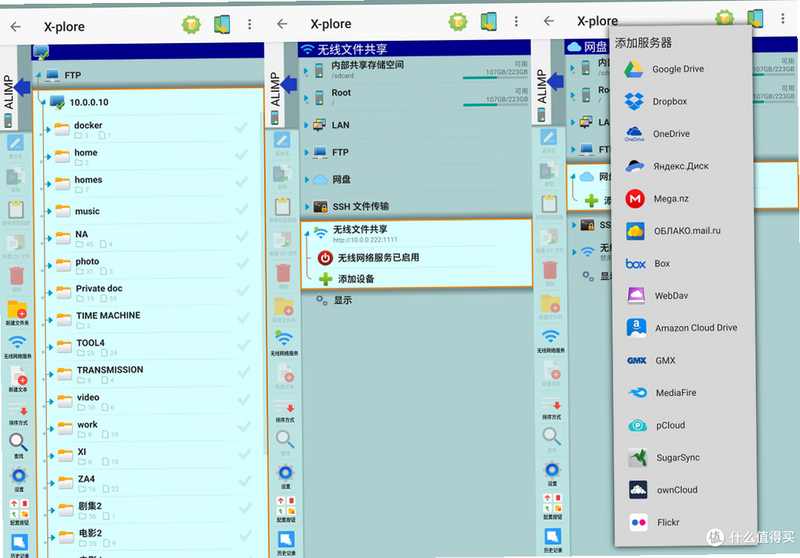Image resolution: width=800 pixels, height=558 pixels.
Task: Check the music folder checkmark
Action: point(242,209)
